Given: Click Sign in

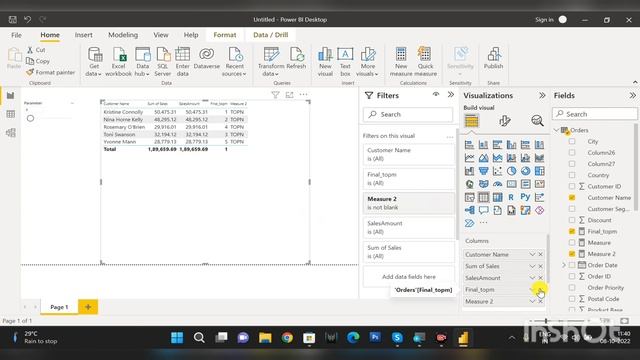Looking at the screenshot, I should coord(544,20).
